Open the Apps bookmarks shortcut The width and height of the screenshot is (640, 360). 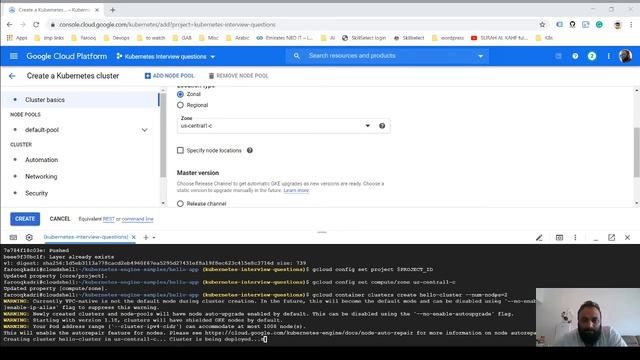tap(17, 38)
